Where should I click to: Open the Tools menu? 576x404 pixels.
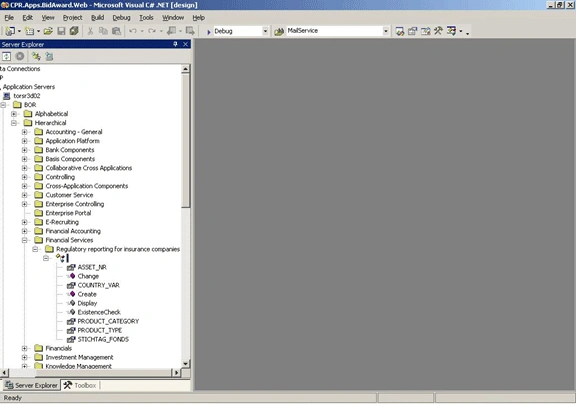pos(146,18)
